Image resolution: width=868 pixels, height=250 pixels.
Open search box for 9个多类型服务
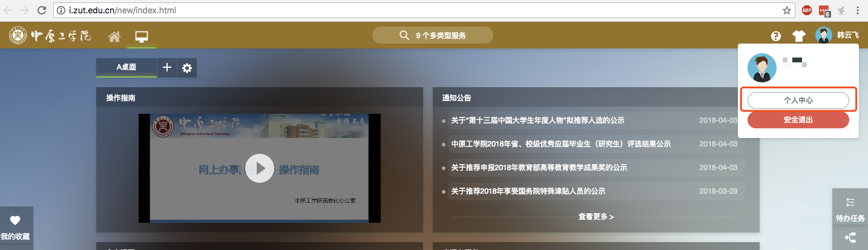[x=432, y=35]
